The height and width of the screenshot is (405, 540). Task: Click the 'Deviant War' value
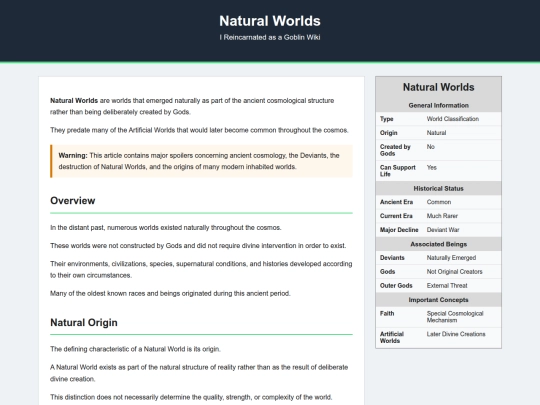(443, 230)
